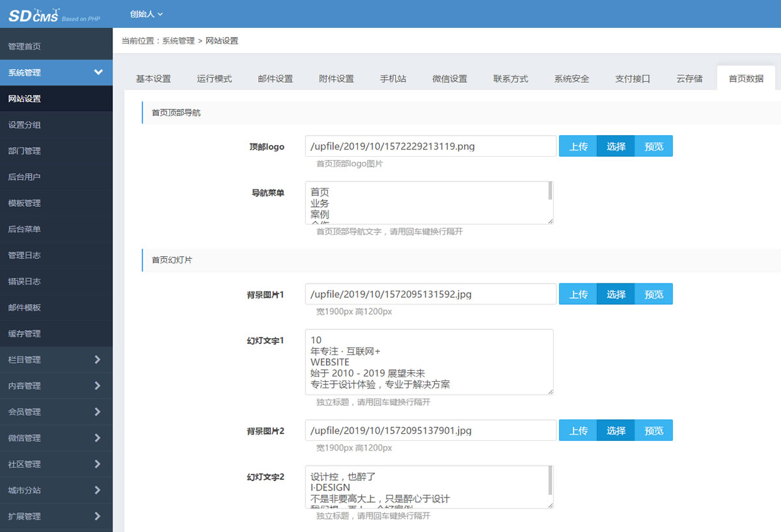Focus the 背景图片1 path field
The width and height of the screenshot is (781, 532).
[x=431, y=295]
